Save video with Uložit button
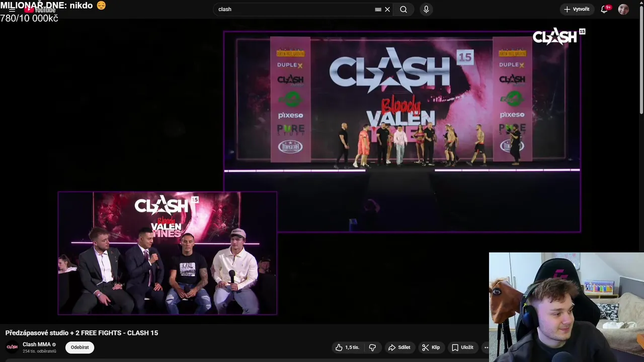This screenshot has height=362, width=644. click(462, 347)
